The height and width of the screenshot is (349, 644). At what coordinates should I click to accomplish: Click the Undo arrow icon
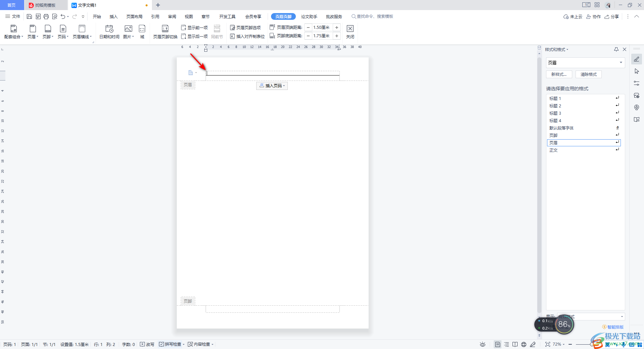[63, 16]
